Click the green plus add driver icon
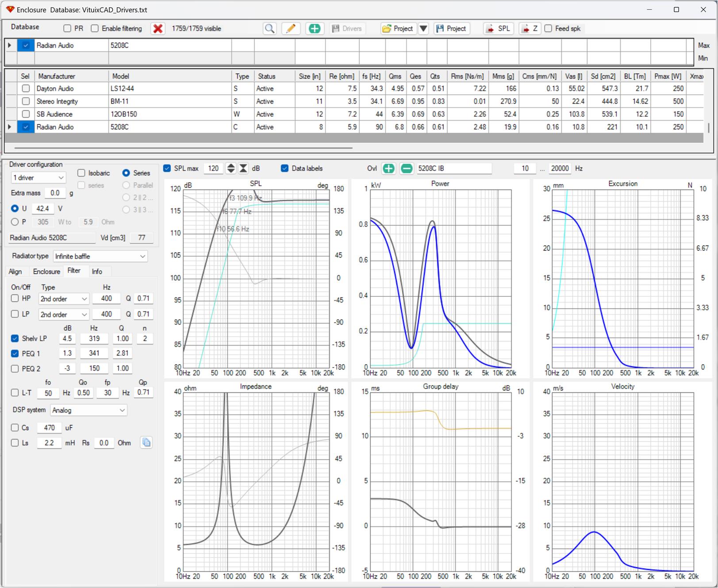Image resolution: width=718 pixels, height=588 pixels. (315, 29)
